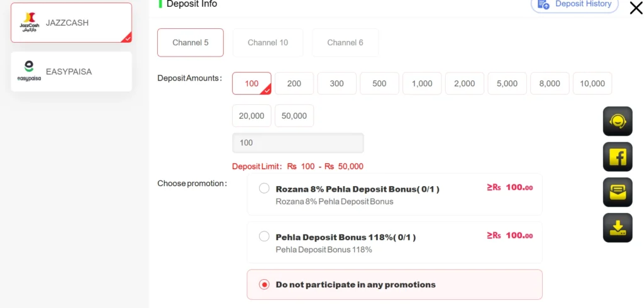644x308 pixels.
Task: Switch to Channel 10
Action: [268, 42]
